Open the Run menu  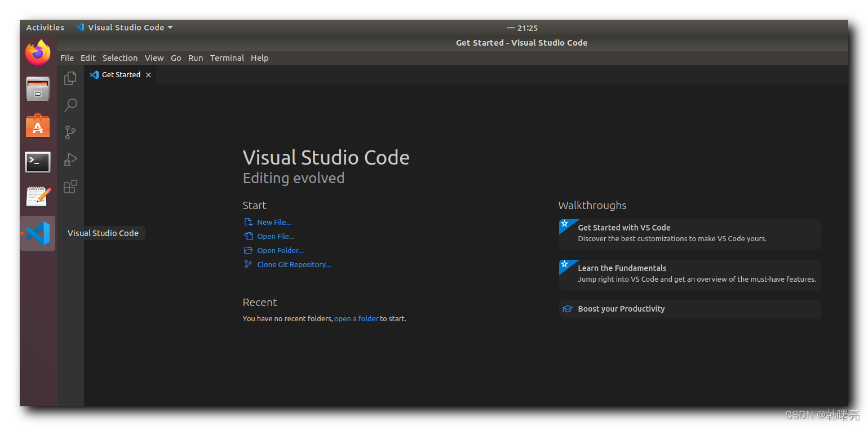pyautogui.click(x=196, y=58)
